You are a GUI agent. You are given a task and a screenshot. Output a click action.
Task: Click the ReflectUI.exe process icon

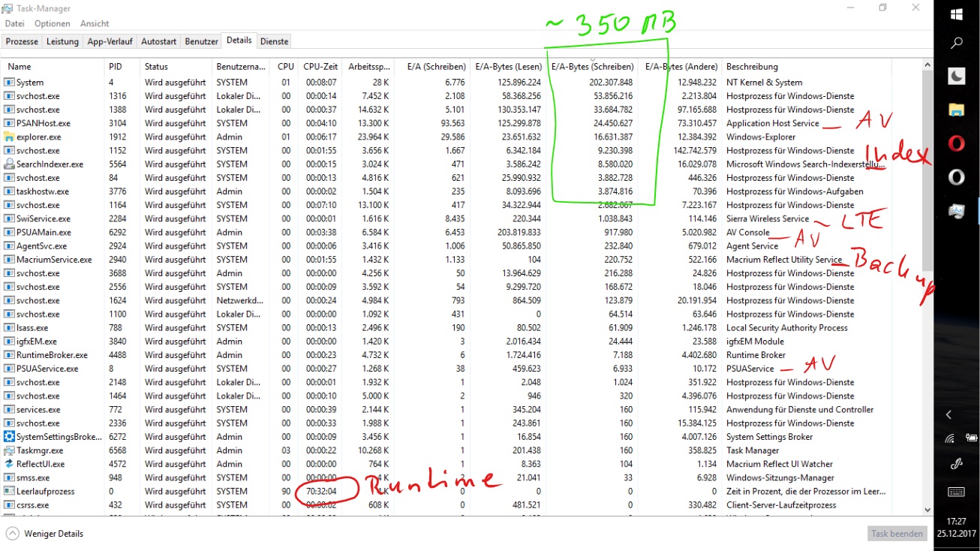tap(9, 464)
